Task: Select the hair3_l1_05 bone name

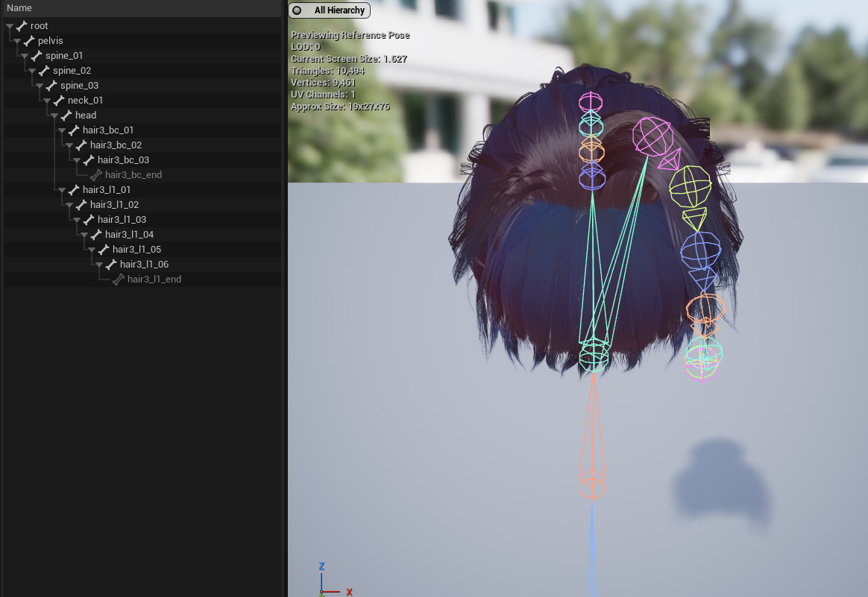Action: pyautogui.click(x=136, y=250)
